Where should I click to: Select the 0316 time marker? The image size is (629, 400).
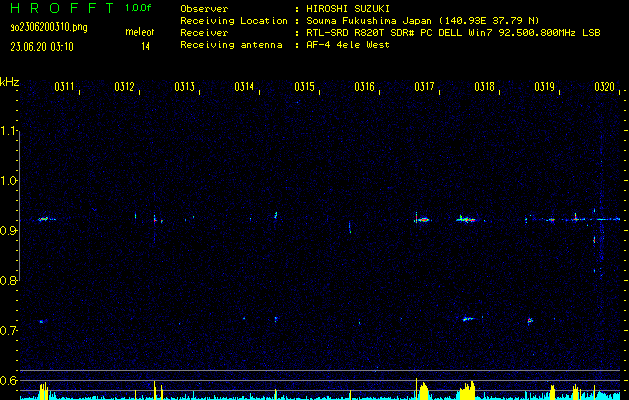pyautogui.click(x=365, y=87)
